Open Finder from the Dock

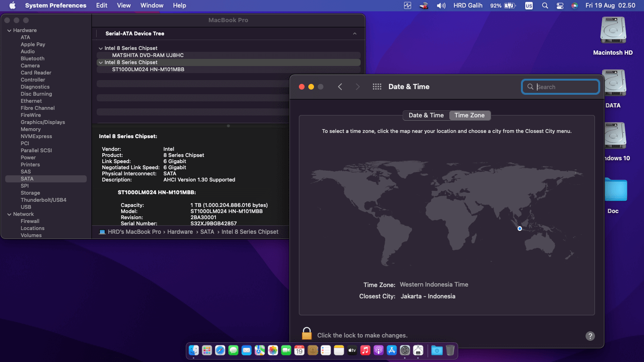tap(194, 350)
